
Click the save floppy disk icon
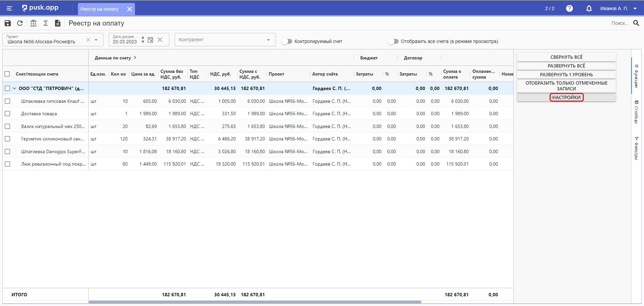tap(8, 23)
